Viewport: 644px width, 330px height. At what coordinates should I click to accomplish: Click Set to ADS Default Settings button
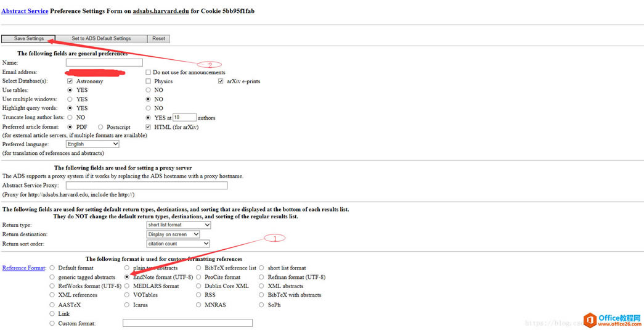click(x=101, y=39)
